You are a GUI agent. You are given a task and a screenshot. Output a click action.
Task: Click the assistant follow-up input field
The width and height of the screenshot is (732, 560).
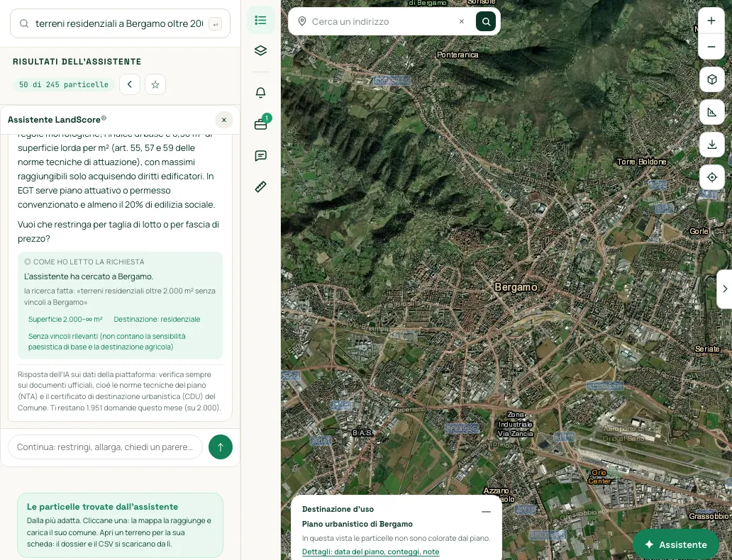[x=105, y=447]
